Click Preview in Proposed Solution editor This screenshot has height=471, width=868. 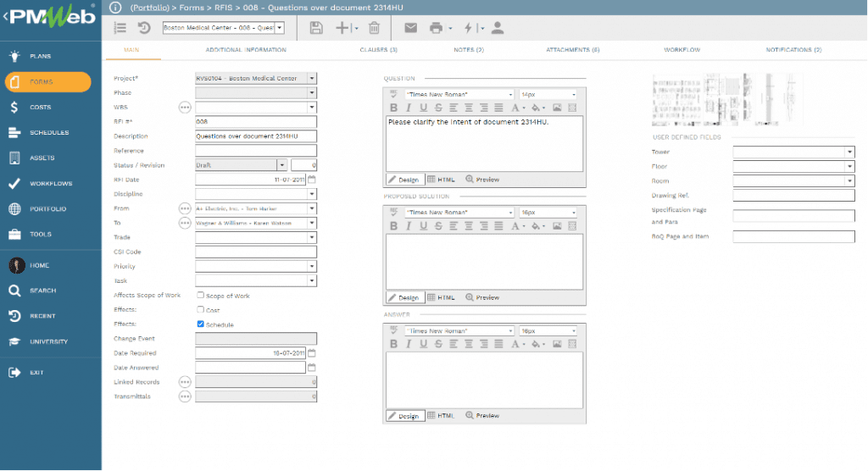(482, 298)
